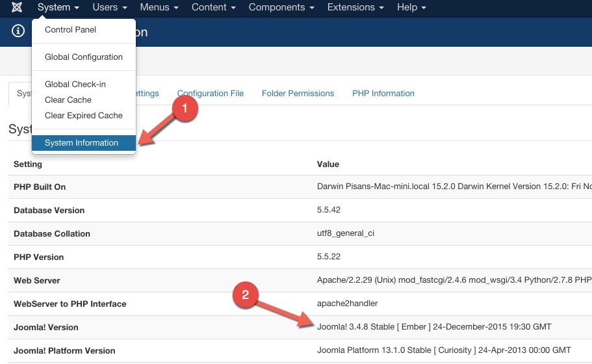Open the PHP Information tab
This screenshot has width=592, height=364.
click(383, 93)
